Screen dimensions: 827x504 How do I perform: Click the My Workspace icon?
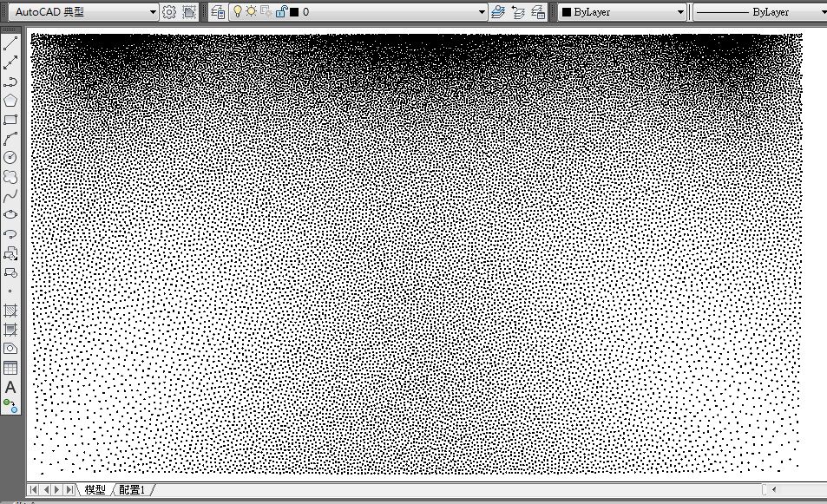tap(189, 11)
